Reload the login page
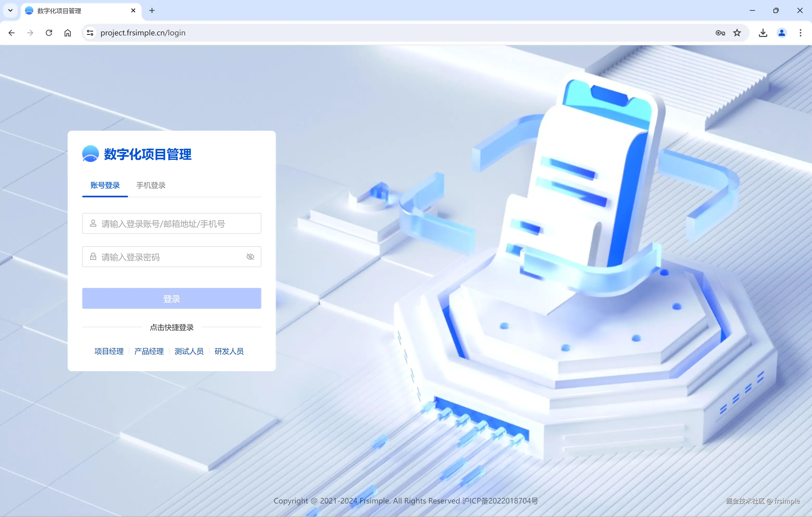 click(x=49, y=33)
